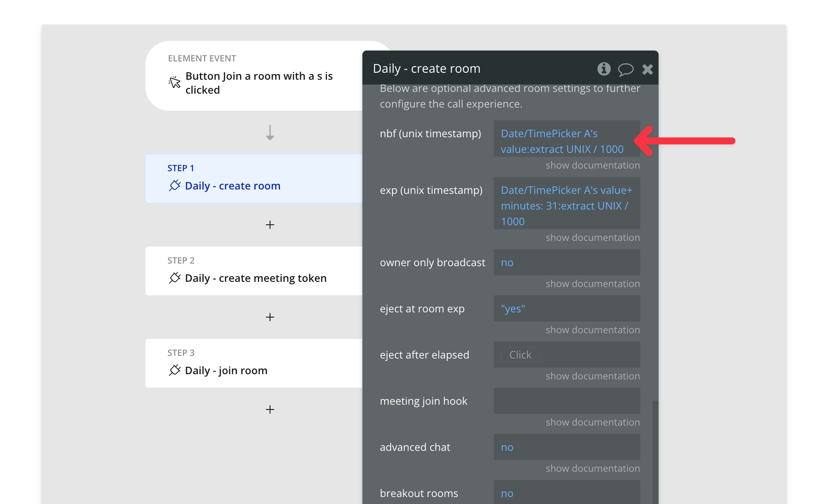The height and width of the screenshot is (504, 828).
Task: Click the cursor icon in the element event
Action: click(x=175, y=82)
